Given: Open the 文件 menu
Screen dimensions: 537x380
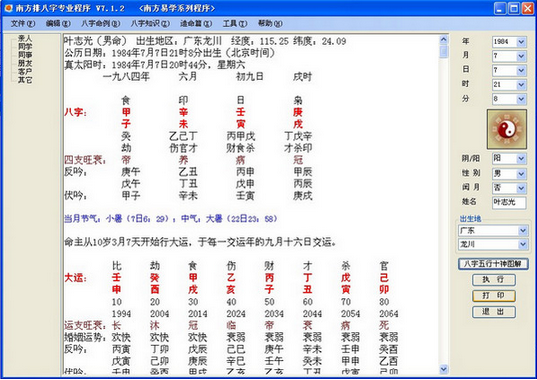Looking at the screenshot, I should 23,24.
